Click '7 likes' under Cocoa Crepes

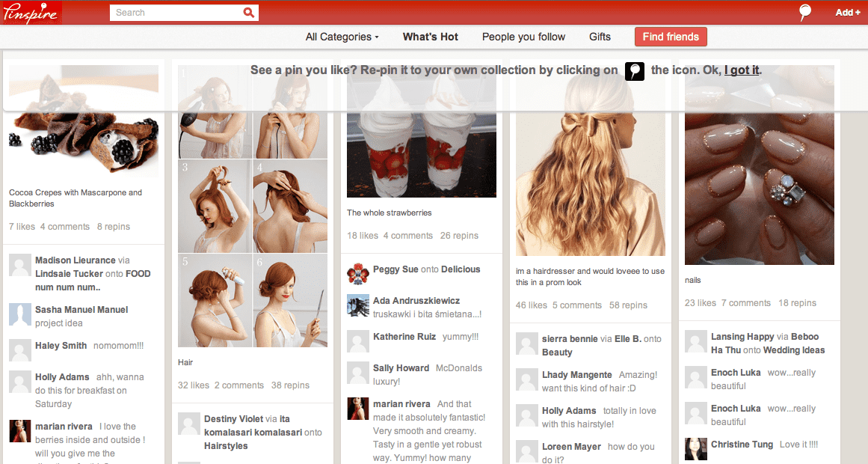click(22, 227)
